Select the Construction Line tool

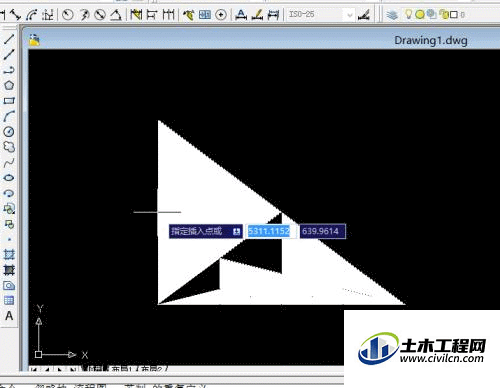[9, 54]
